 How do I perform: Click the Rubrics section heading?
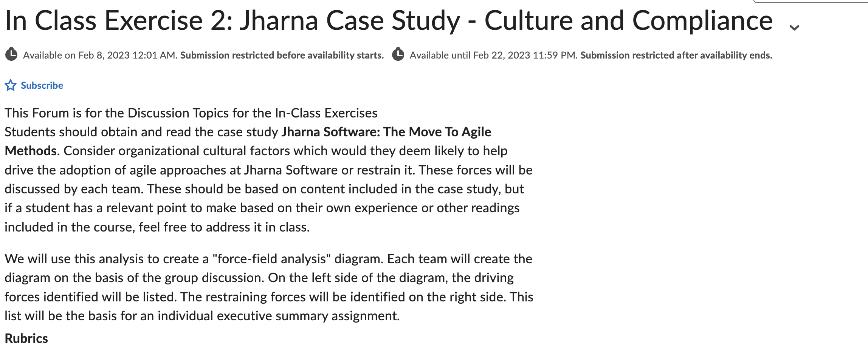pyautogui.click(x=26, y=338)
